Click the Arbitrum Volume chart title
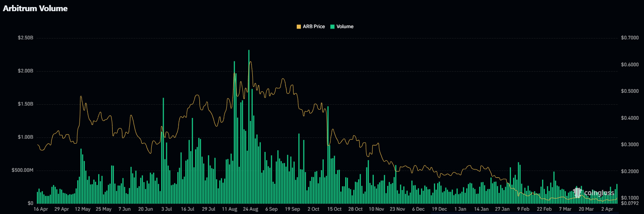644x214 pixels. point(35,9)
